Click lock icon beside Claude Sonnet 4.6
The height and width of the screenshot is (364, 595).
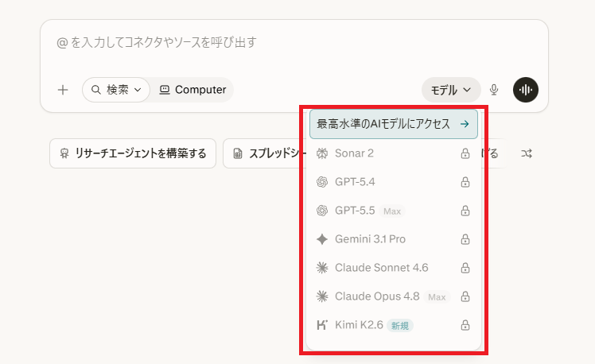[x=465, y=268]
